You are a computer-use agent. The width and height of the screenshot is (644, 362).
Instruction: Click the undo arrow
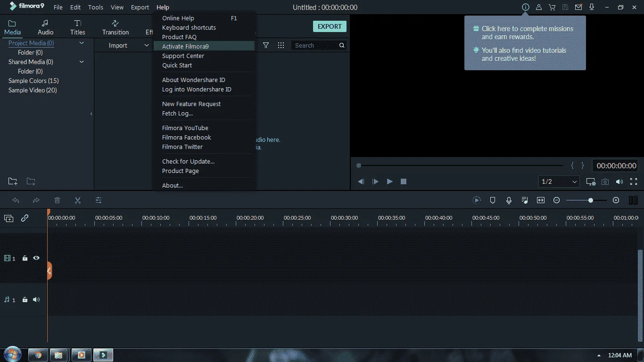pyautogui.click(x=16, y=200)
